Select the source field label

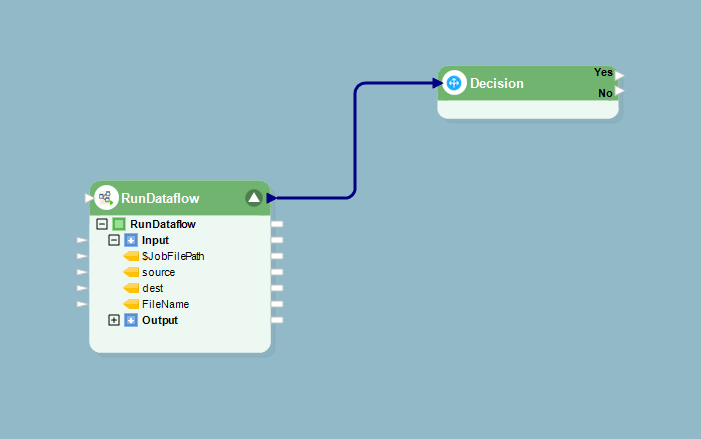click(159, 272)
